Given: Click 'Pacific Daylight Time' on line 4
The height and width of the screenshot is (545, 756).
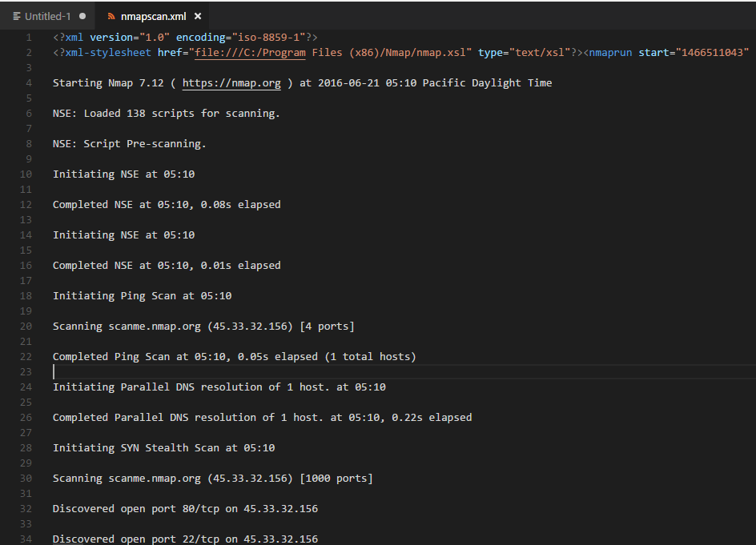Looking at the screenshot, I should coord(487,83).
